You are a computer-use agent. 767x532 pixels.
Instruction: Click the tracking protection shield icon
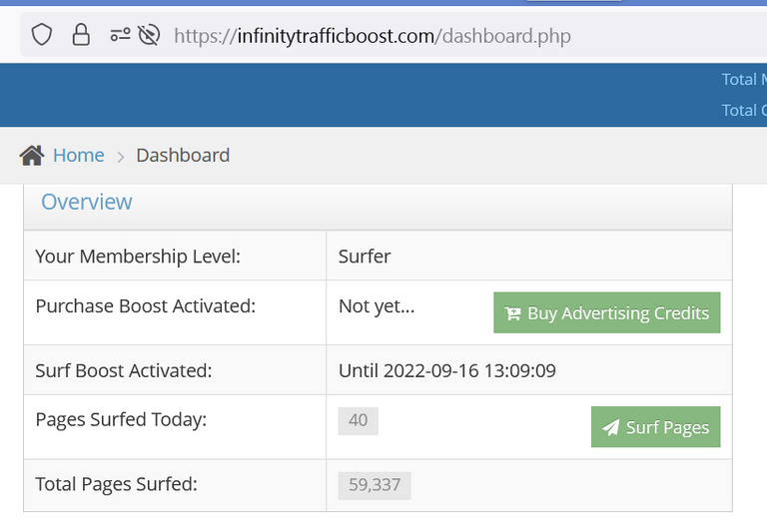click(x=42, y=35)
